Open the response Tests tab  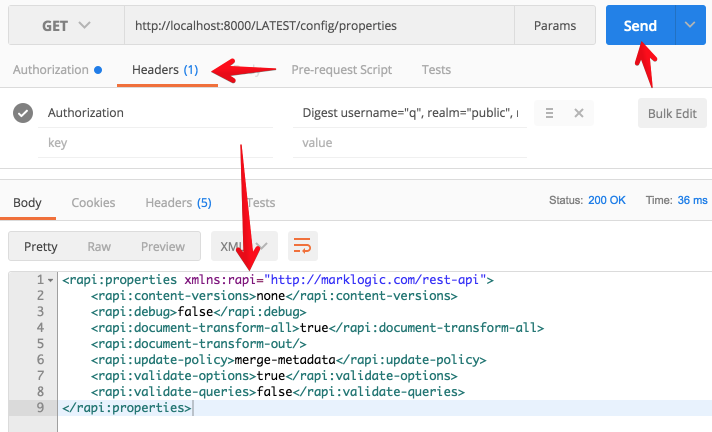pos(261,203)
